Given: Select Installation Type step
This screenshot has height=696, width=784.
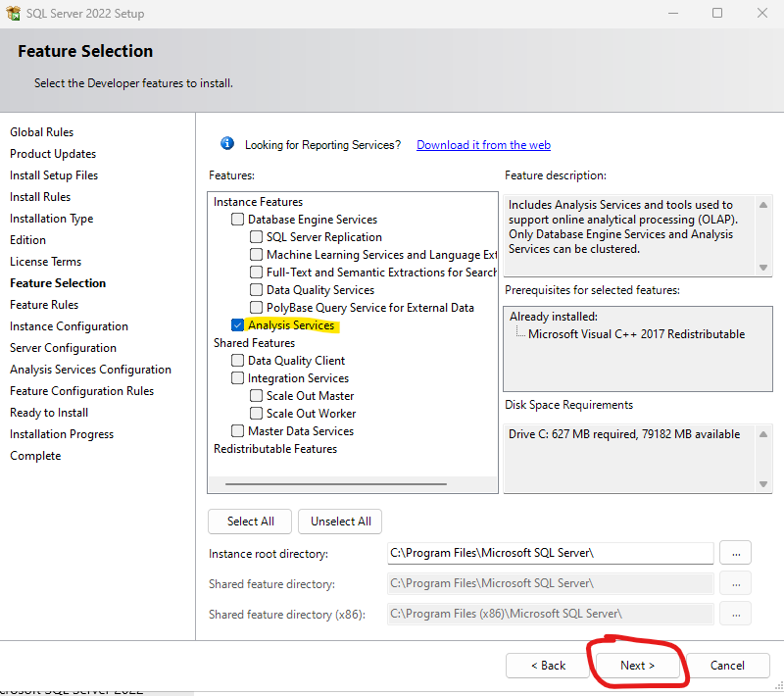Looking at the screenshot, I should pos(52,219).
